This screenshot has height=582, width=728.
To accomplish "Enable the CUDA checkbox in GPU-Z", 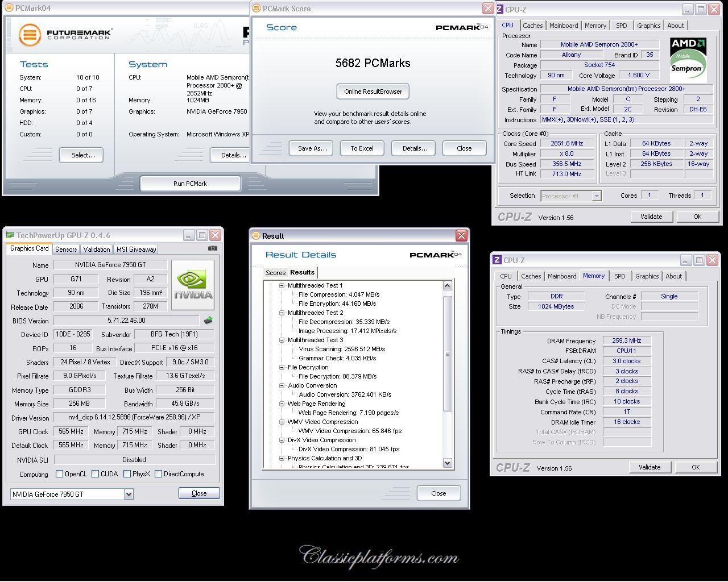I will point(95,473).
